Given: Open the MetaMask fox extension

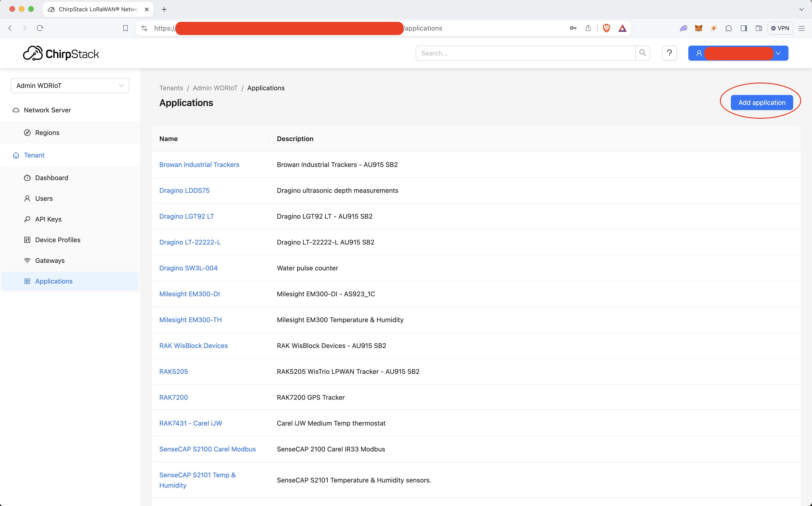Looking at the screenshot, I should (x=698, y=28).
